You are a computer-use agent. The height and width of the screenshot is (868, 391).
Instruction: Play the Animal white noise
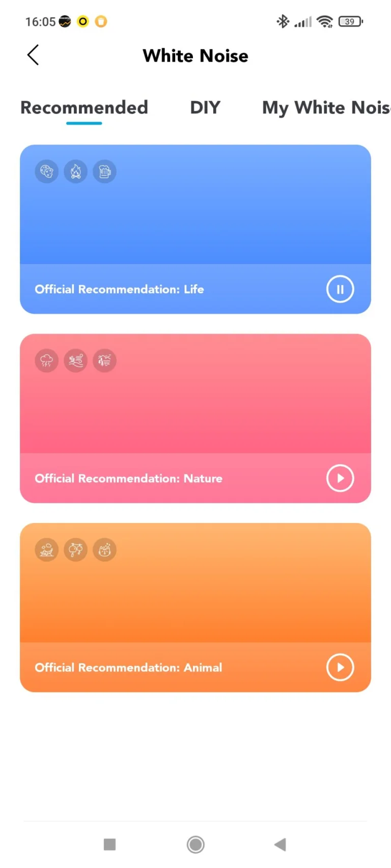pyautogui.click(x=340, y=667)
